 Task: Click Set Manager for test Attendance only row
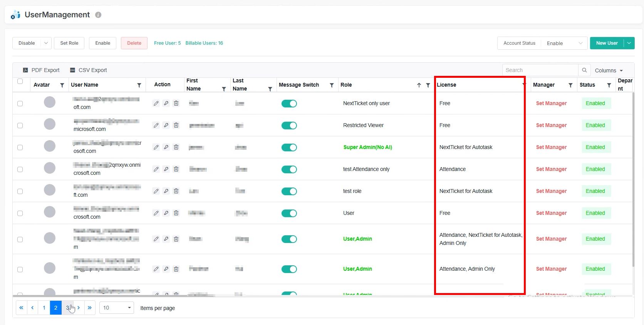551,169
